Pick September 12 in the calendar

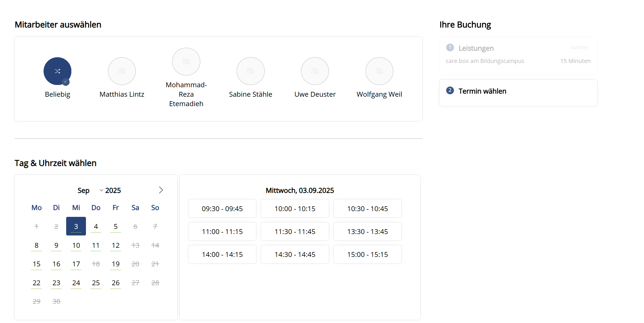tap(115, 245)
